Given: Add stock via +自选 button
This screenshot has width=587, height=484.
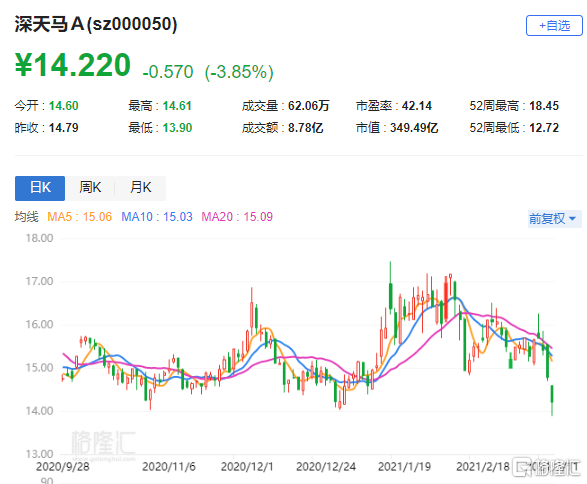Looking at the screenshot, I should pyautogui.click(x=554, y=25).
